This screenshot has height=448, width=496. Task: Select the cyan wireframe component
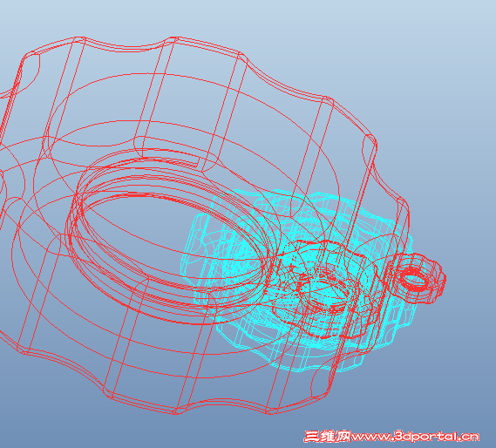297,281
